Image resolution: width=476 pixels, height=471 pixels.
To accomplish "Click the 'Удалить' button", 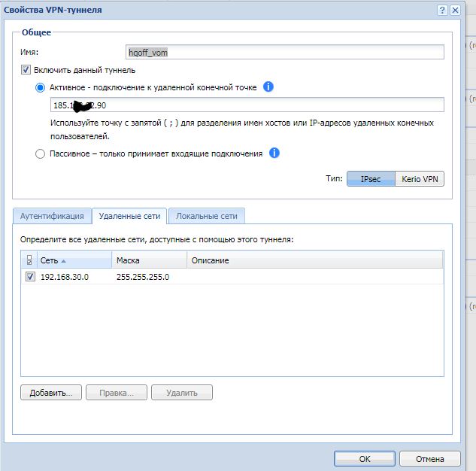I will pos(182,393).
